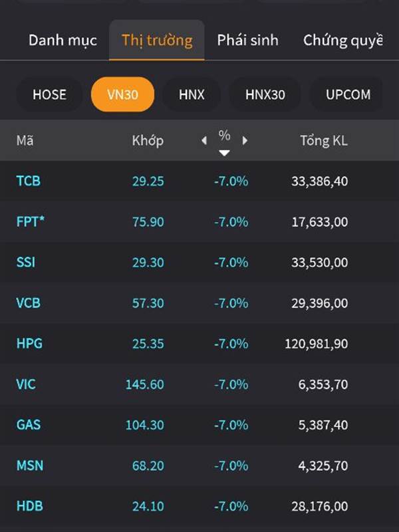Open the Thị trường tab
Viewport: 399px width, 532px height.
[x=157, y=40]
